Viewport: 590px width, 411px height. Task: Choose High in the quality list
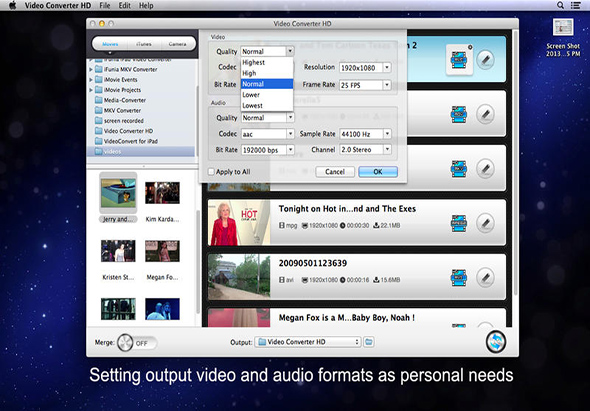[x=267, y=73]
